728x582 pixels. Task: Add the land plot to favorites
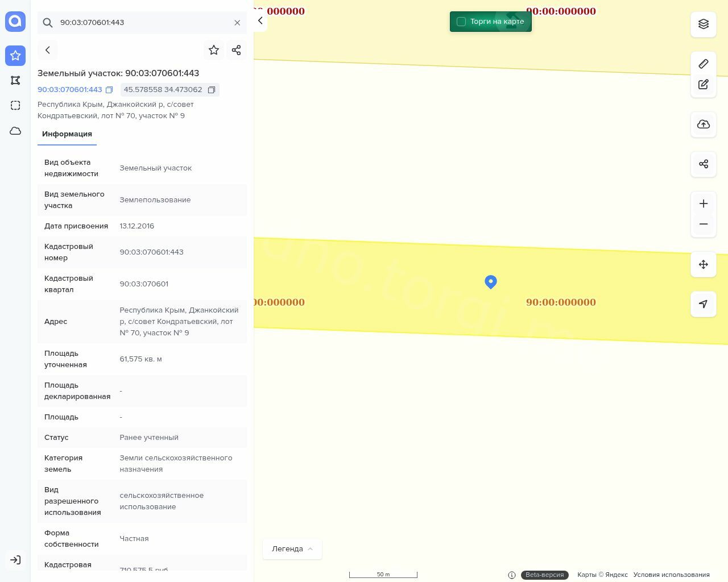[x=214, y=50]
